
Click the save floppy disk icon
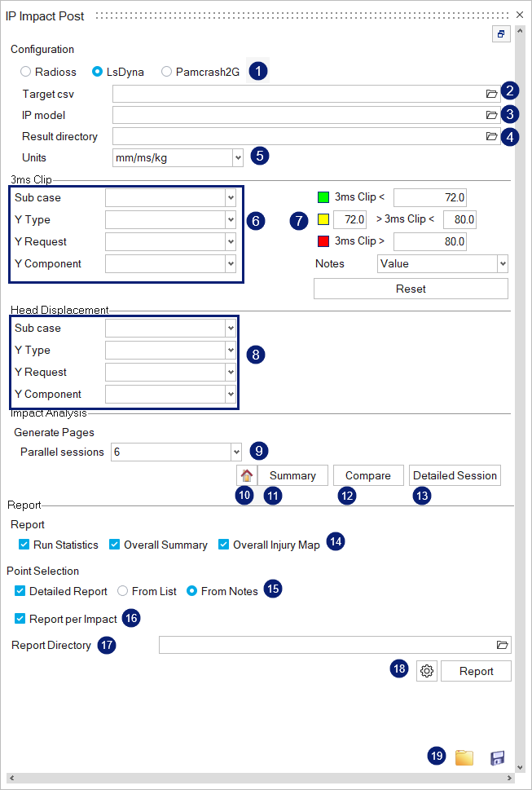point(497,758)
